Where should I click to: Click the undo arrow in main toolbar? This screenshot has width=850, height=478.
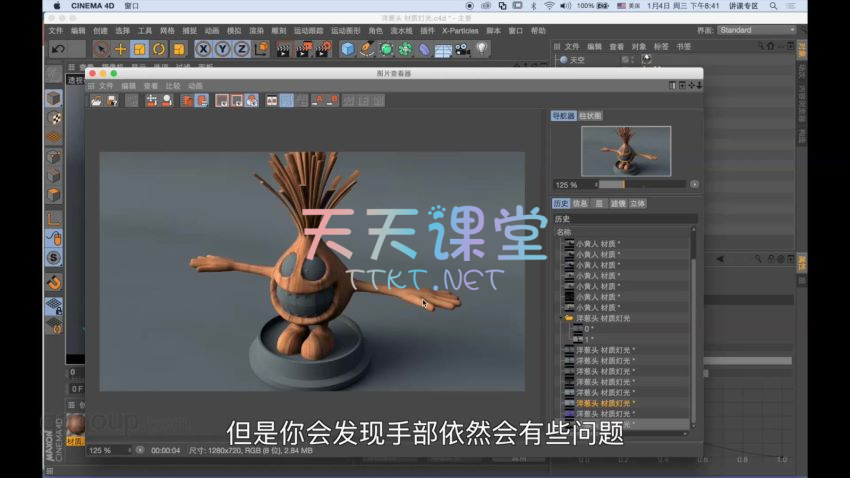coord(57,49)
